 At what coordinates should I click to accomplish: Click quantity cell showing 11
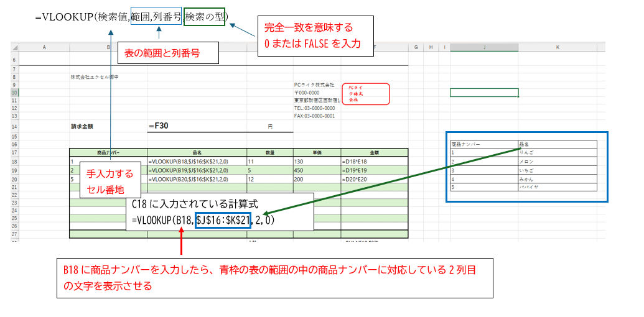(x=270, y=162)
